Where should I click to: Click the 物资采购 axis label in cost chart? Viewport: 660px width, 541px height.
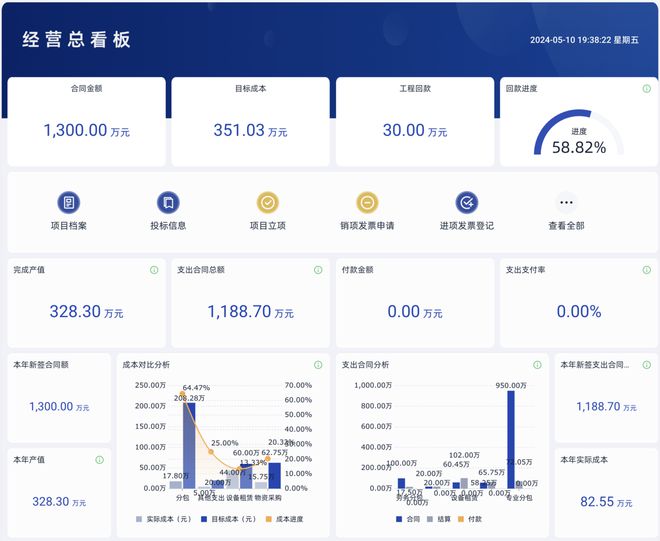pos(268,498)
